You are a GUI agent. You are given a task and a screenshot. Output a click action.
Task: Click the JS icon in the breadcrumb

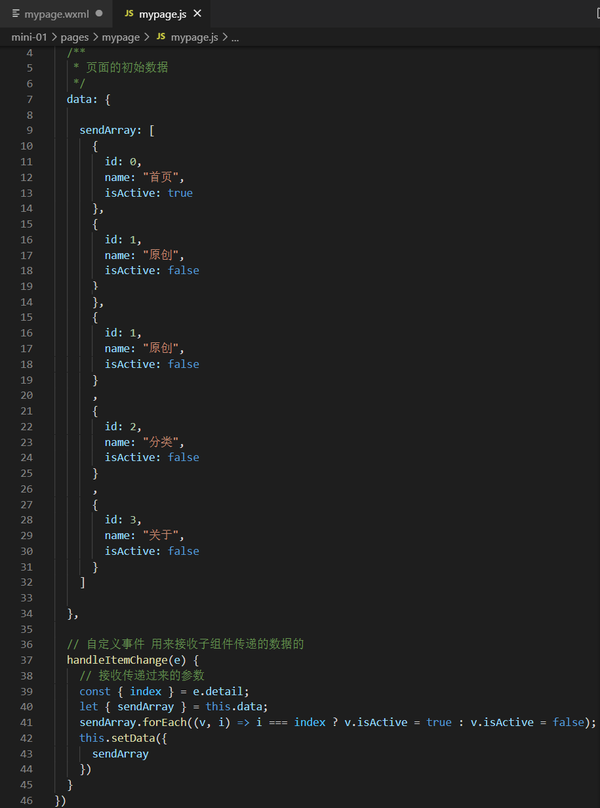coord(160,36)
